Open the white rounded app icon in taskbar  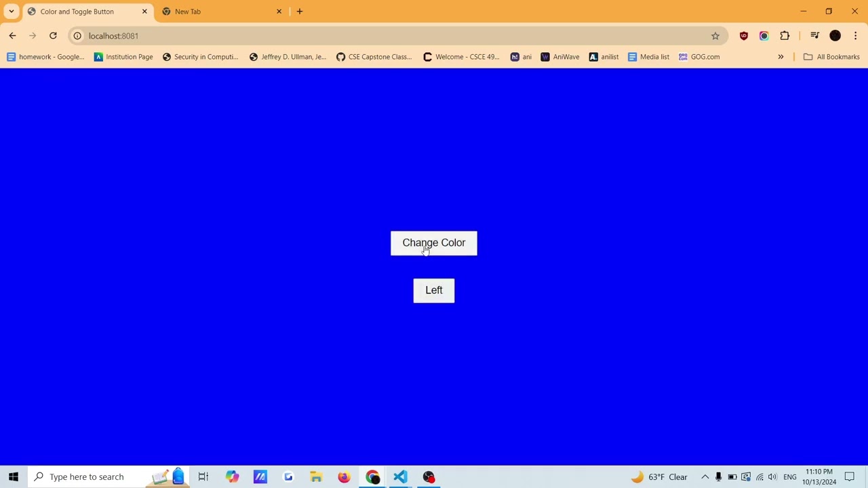coord(288,477)
